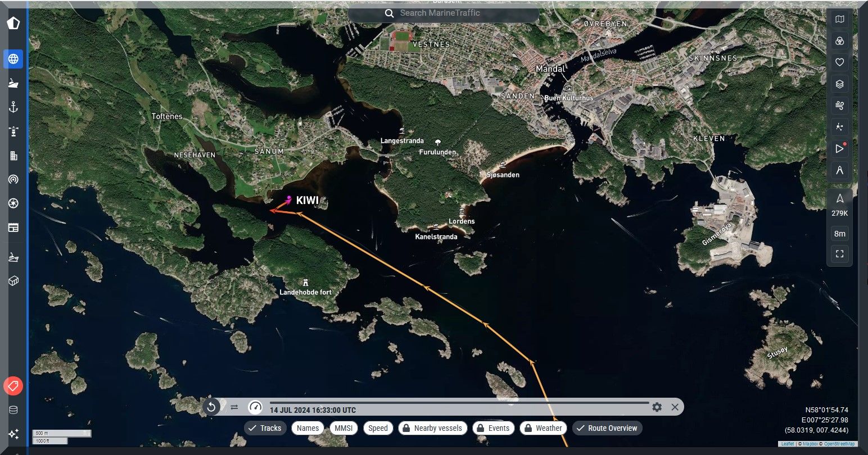The height and width of the screenshot is (455, 868).
Task: Toggle vessel Names display
Action: (x=308, y=428)
